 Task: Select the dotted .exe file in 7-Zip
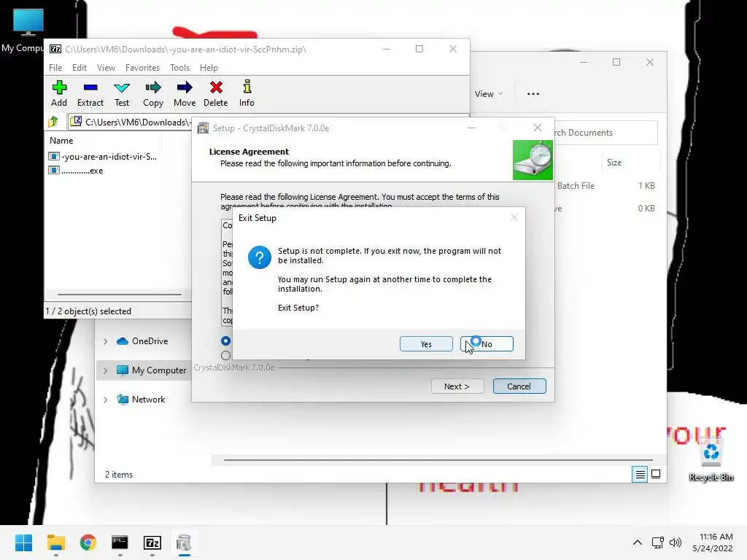(x=76, y=171)
